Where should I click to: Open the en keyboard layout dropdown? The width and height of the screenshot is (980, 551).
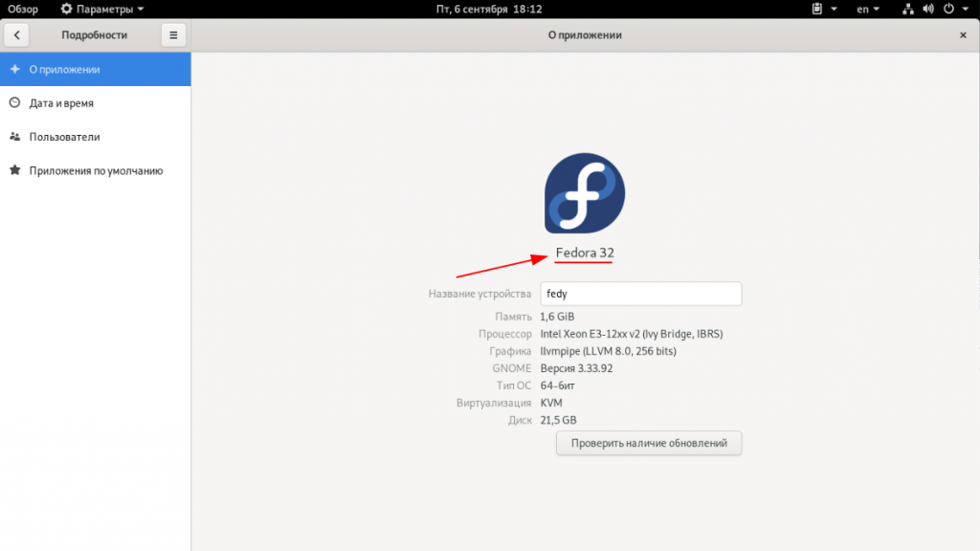pos(867,9)
